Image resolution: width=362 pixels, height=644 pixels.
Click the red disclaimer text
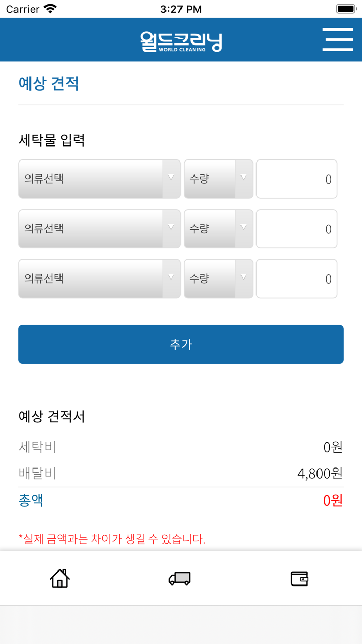coord(112,539)
